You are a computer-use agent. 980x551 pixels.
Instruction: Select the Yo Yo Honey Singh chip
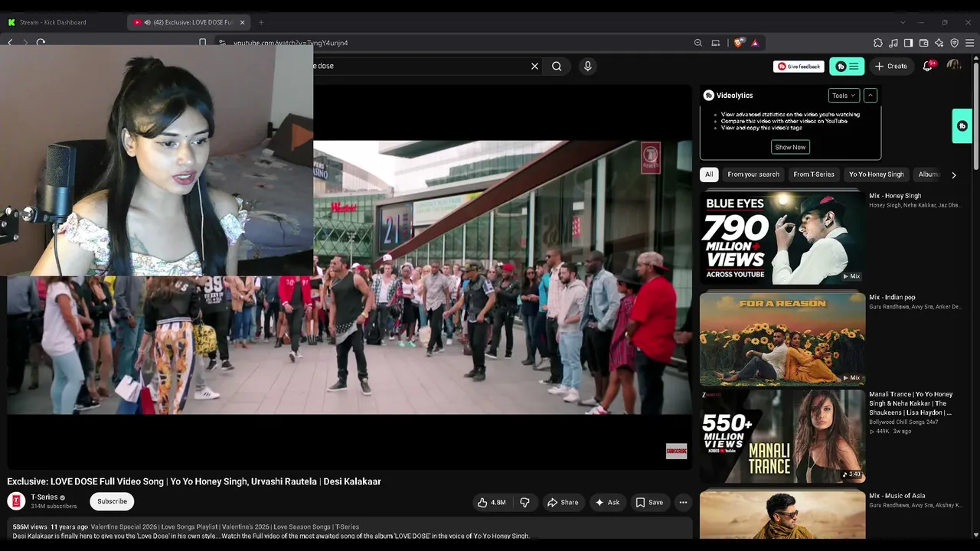[x=876, y=174]
